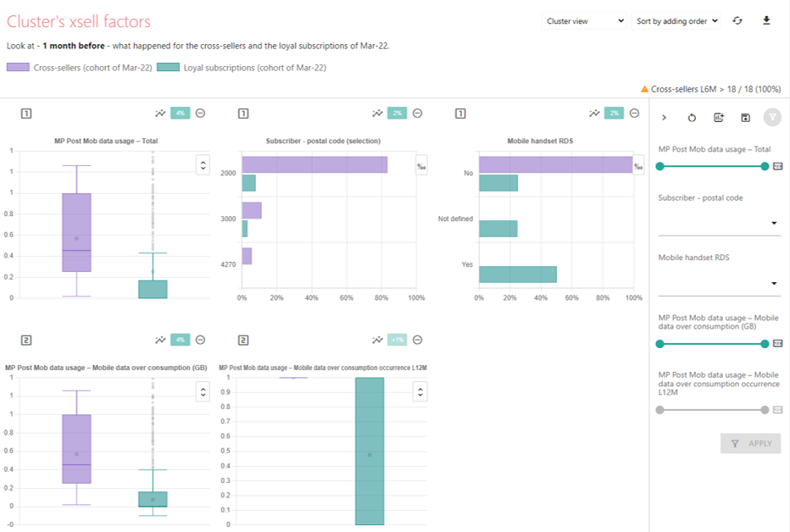Image resolution: width=790 pixels, height=532 pixels.
Task: Open trend icon on Total data usage chart
Action: click(x=160, y=114)
